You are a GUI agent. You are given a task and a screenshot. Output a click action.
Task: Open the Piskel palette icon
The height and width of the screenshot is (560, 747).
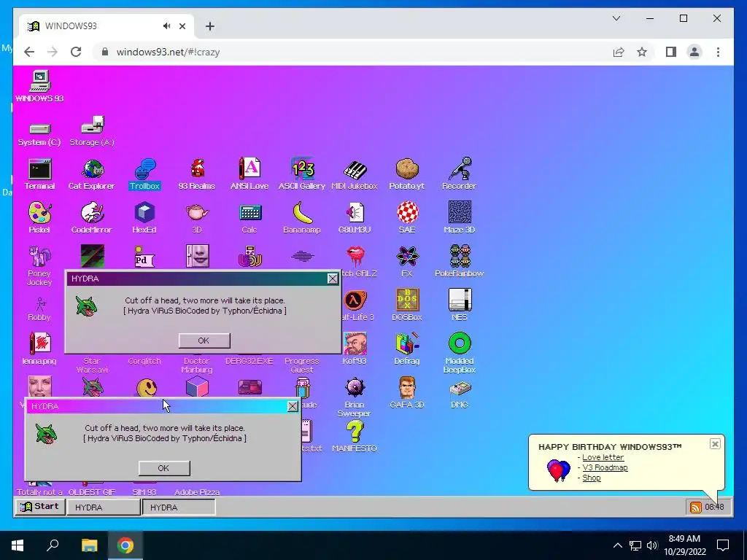click(x=39, y=217)
